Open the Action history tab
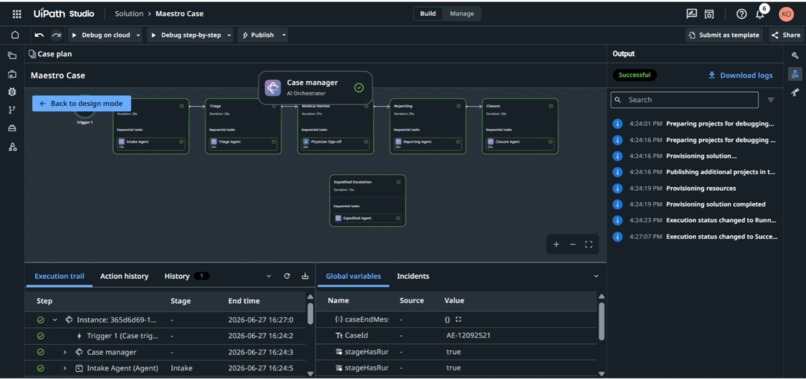The width and height of the screenshot is (806, 379). 124,276
